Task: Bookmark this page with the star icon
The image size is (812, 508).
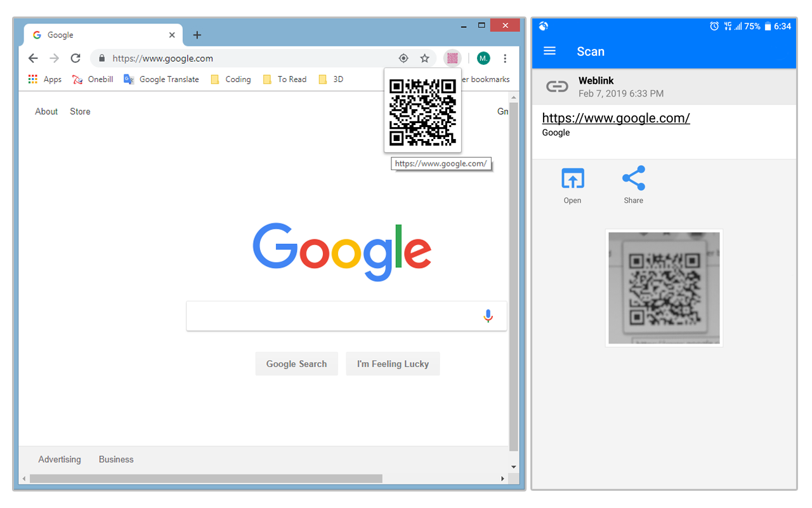Action: (424, 58)
